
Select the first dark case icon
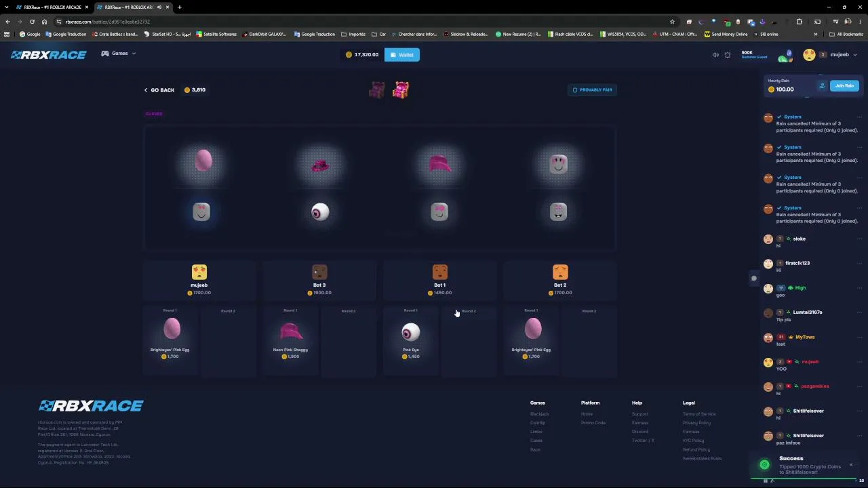point(377,89)
